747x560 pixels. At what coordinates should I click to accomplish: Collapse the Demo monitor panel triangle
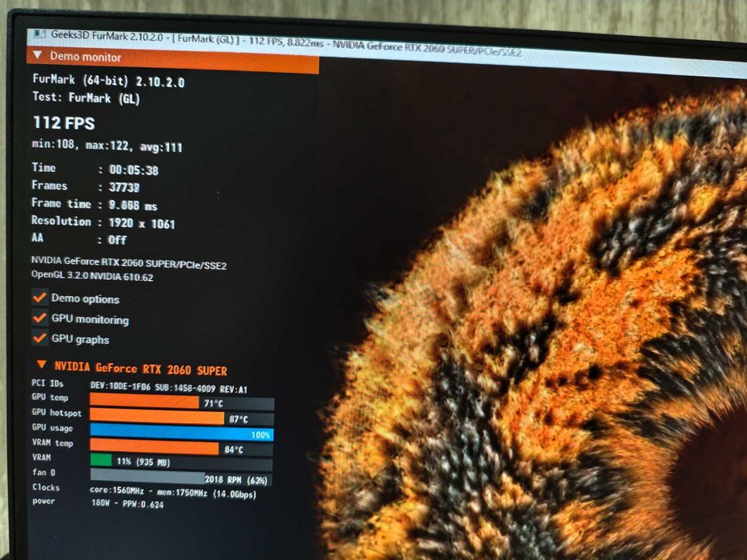[38, 55]
